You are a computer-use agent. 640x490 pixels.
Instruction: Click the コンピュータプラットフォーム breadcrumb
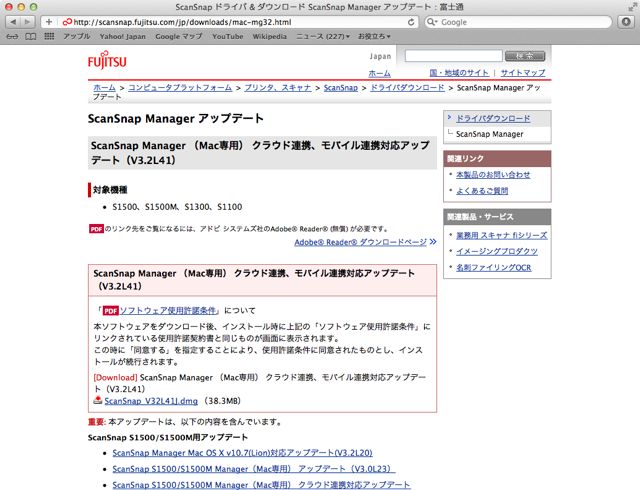(180, 87)
